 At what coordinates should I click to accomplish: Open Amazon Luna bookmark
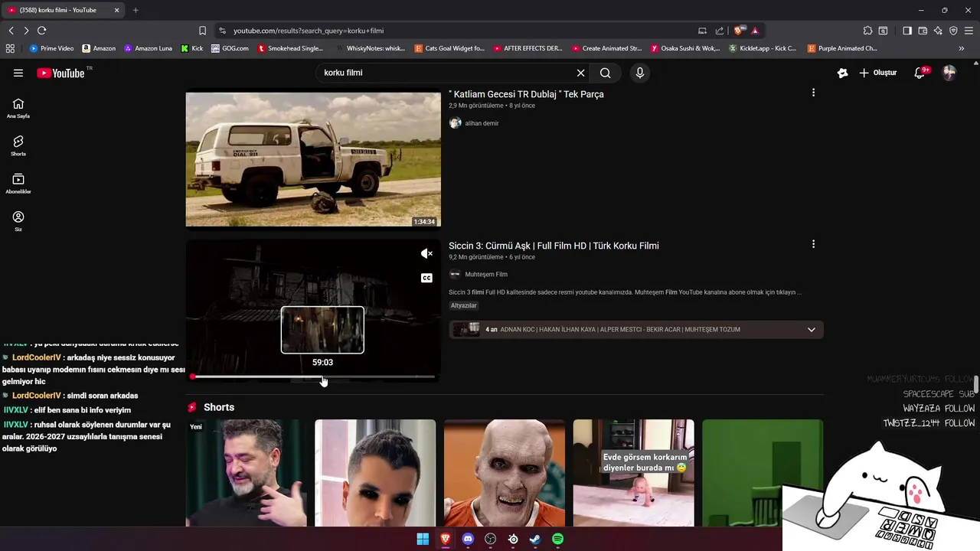click(x=148, y=48)
